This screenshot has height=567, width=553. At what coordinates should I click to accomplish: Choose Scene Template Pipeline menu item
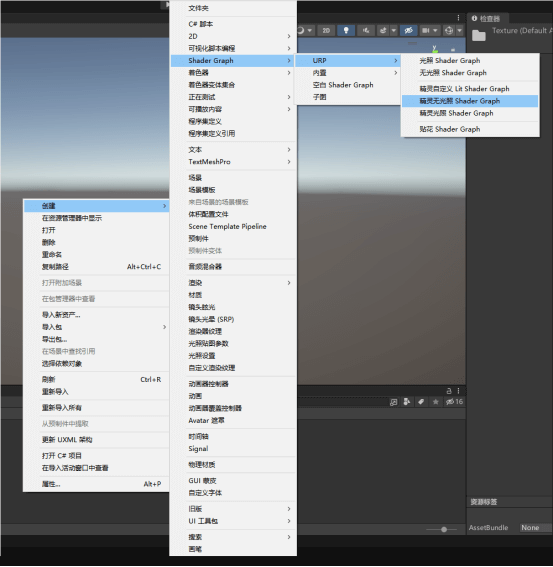tap(233, 226)
